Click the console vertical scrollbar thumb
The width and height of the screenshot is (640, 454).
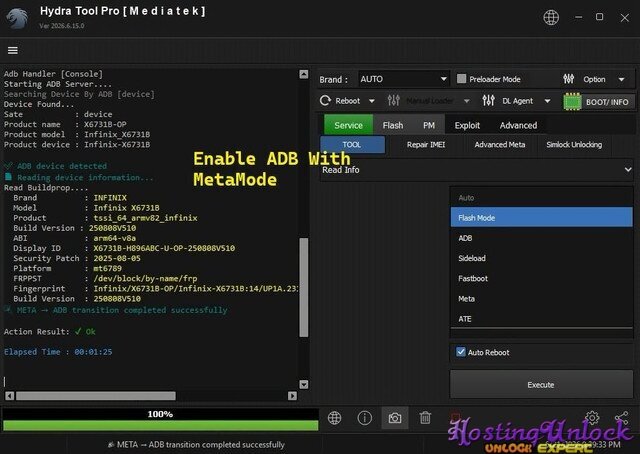[304, 287]
